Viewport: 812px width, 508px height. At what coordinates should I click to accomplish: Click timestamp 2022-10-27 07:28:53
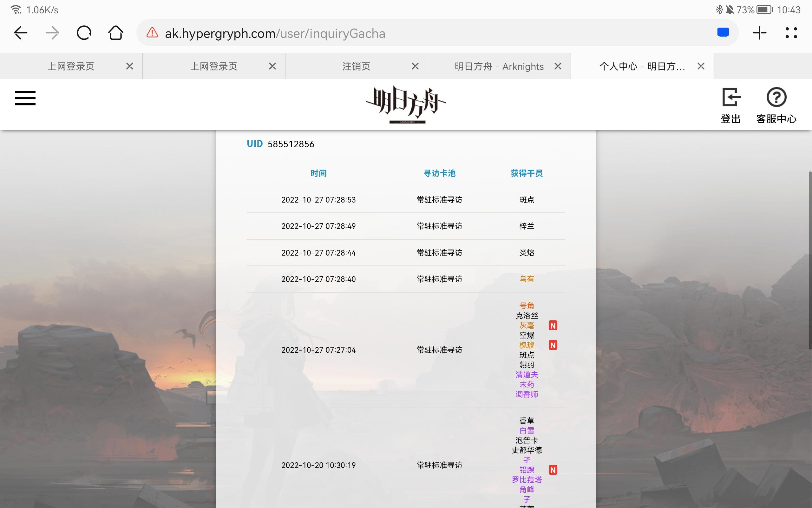[318, 200]
